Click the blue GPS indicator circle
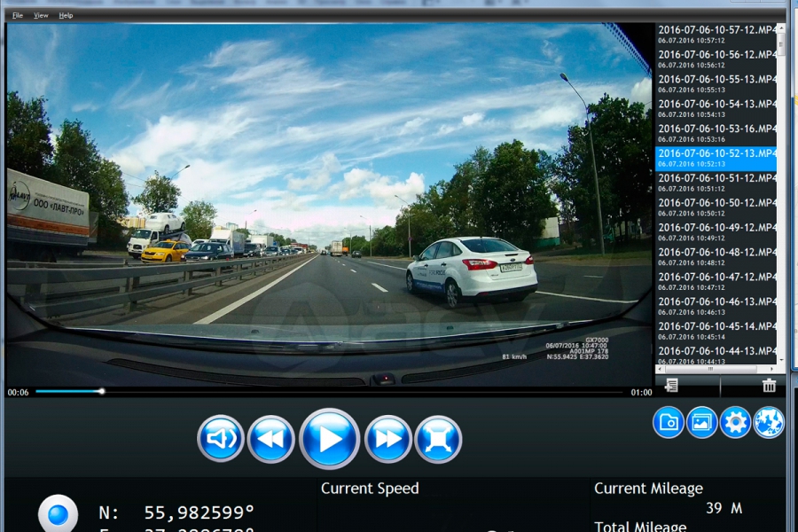 point(58,514)
